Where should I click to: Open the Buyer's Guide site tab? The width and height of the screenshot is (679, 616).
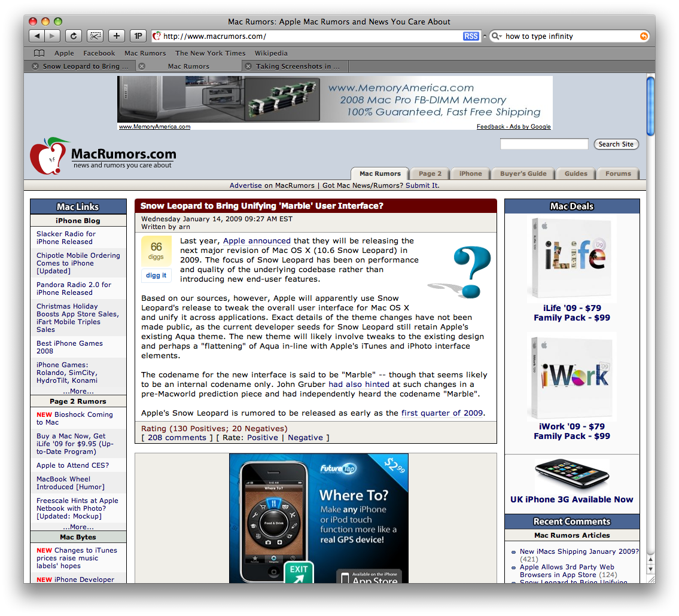point(523,173)
